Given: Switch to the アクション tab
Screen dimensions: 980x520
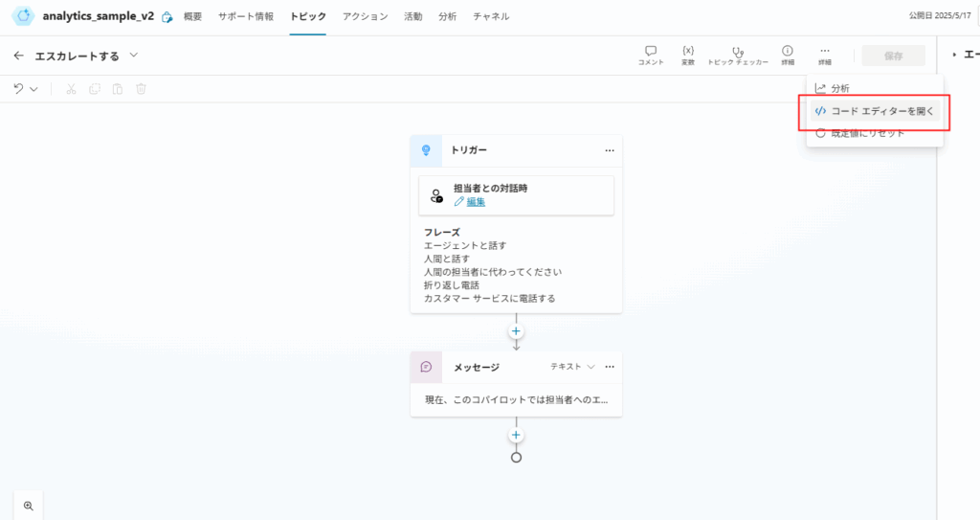Looking at the screenshot, I should point(365,17).
